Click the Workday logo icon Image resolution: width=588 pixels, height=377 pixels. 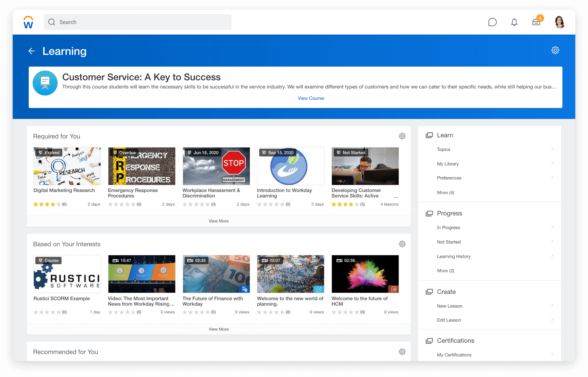click(x=28, y=22)
